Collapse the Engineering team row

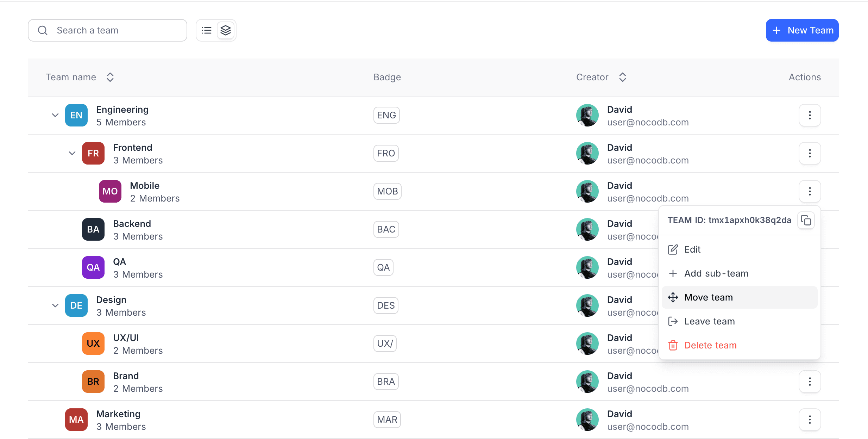pos(55,115)
